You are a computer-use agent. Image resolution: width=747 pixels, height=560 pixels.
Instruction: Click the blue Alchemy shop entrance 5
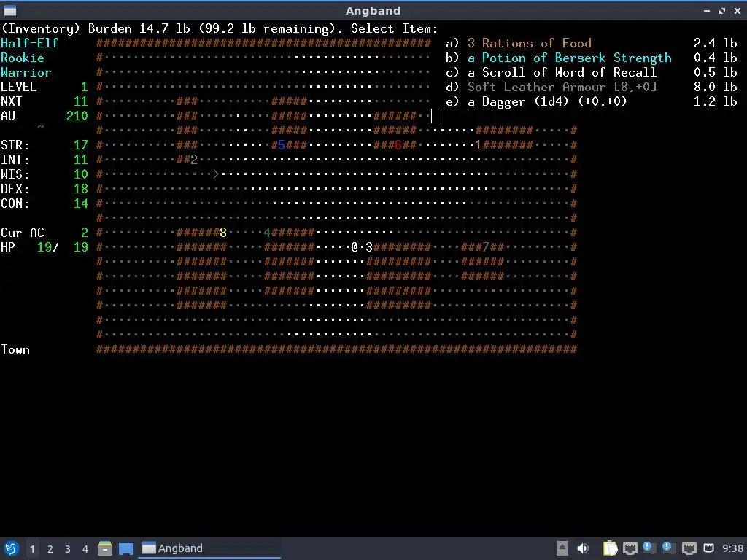pos(281,145)
